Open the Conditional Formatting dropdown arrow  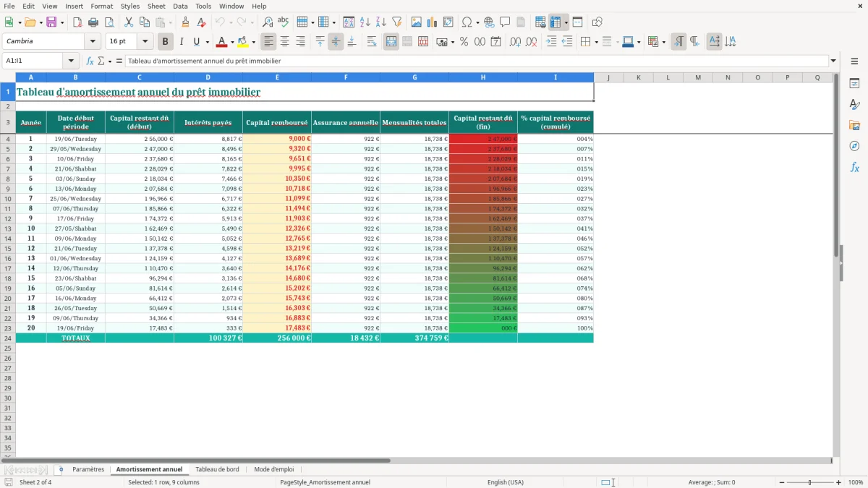(663, 42)
